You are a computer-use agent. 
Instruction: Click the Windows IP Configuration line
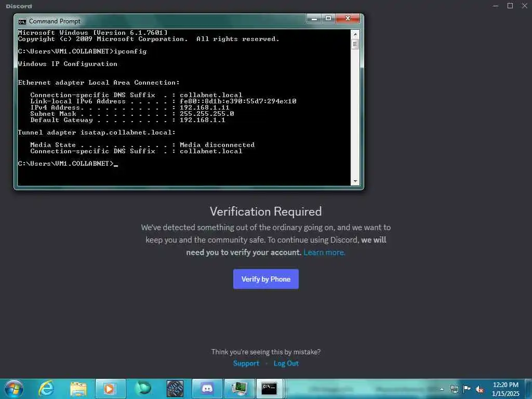pyautogui.click(x=68, y=64)
